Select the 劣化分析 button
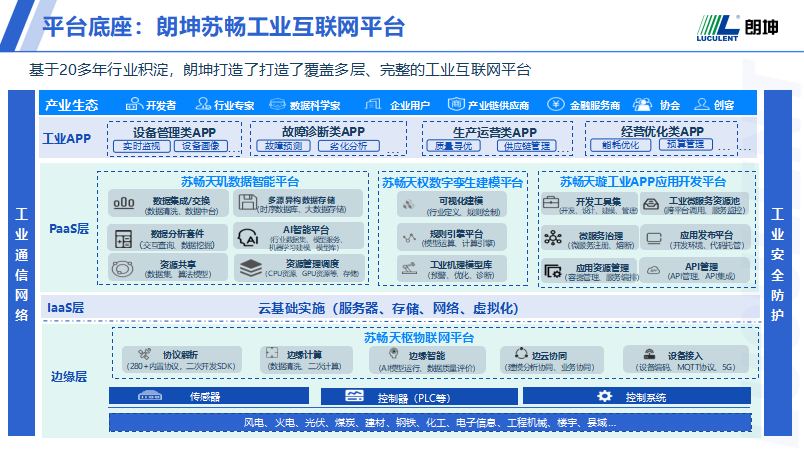 (349, 146)
